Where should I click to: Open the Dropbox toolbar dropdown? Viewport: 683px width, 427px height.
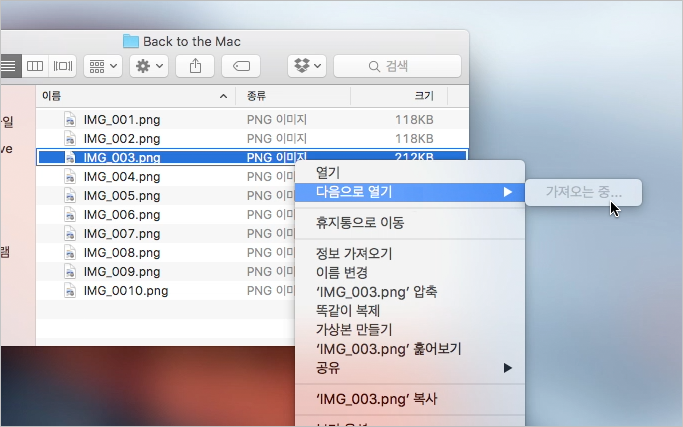point(307,66)
